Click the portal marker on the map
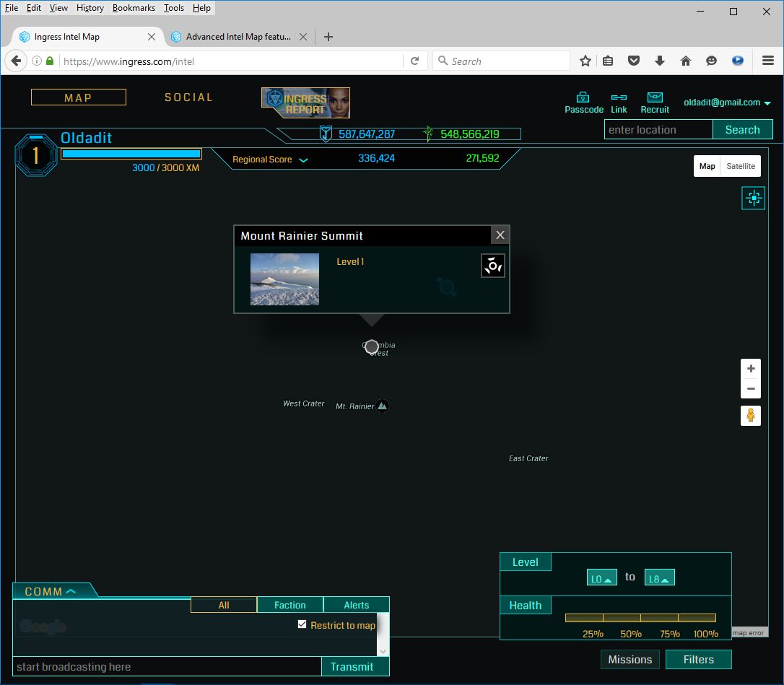The width and height of the screenshot is (784, 685). point(372,347)
